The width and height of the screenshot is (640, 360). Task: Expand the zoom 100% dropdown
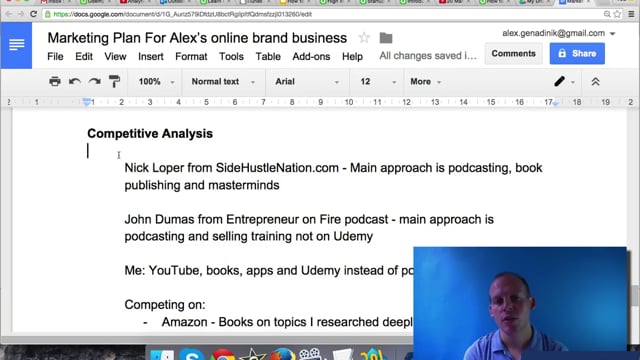[x=156, y=82]
